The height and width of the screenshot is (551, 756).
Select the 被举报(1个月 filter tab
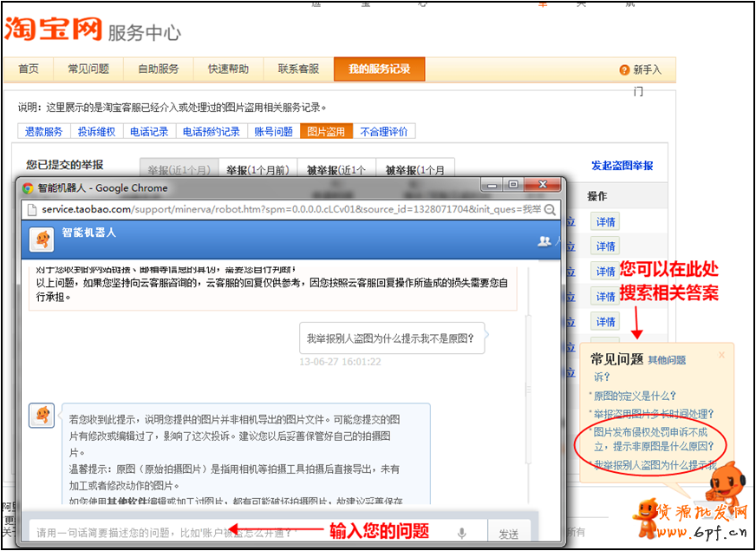(x=415, y=170)
